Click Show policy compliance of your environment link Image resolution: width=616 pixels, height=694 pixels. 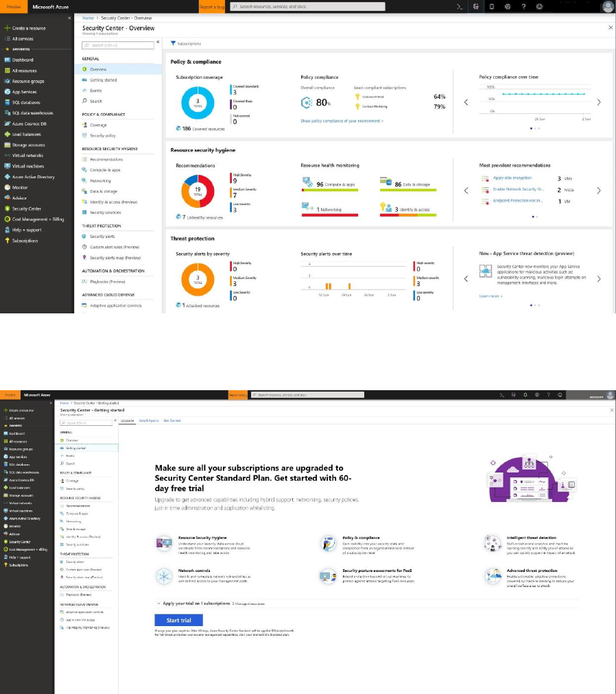pos(342,121)
